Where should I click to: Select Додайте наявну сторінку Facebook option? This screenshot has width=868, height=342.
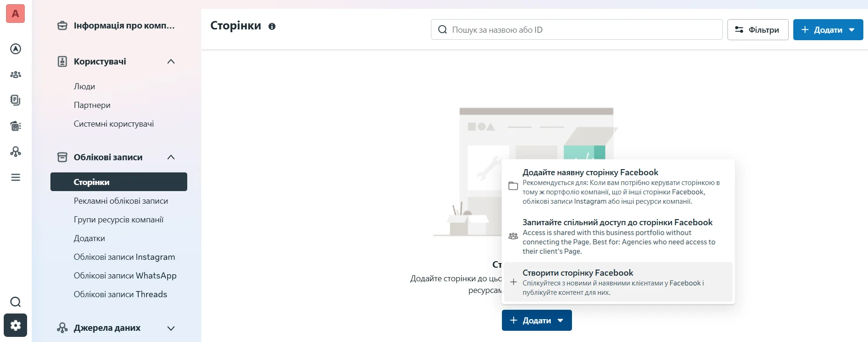coord(618,186)
